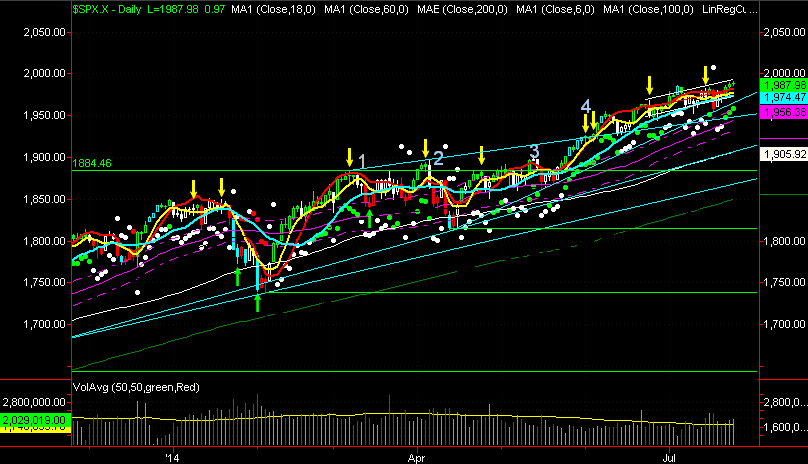Click the MA1 (Close,100,0) indicator label
The height and width of the screenshot is (464, 808).
tap(648, 9)
